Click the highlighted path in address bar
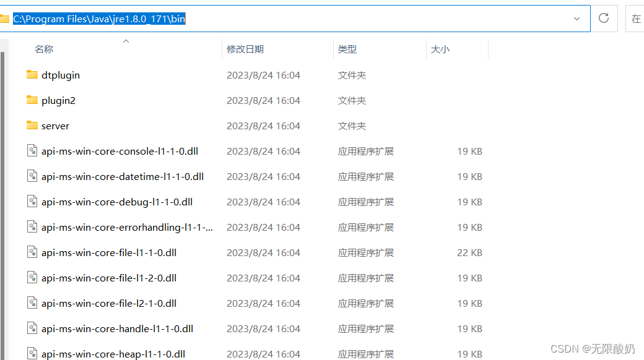644x360 pixels. (x=99, y=19)
